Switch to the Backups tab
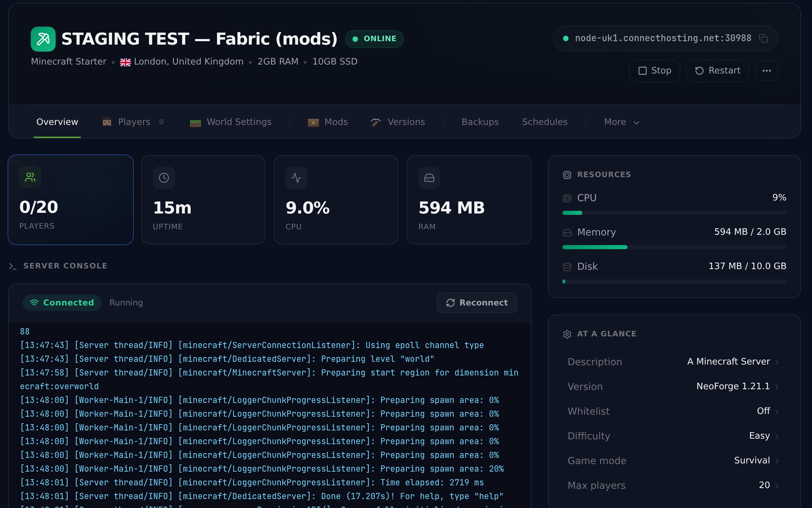The width and height of the screenshot is (812, 508). tap(480, 122)
